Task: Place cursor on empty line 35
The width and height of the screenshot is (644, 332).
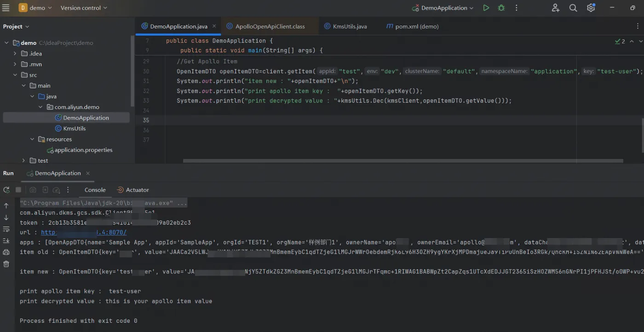Action: 389,120
